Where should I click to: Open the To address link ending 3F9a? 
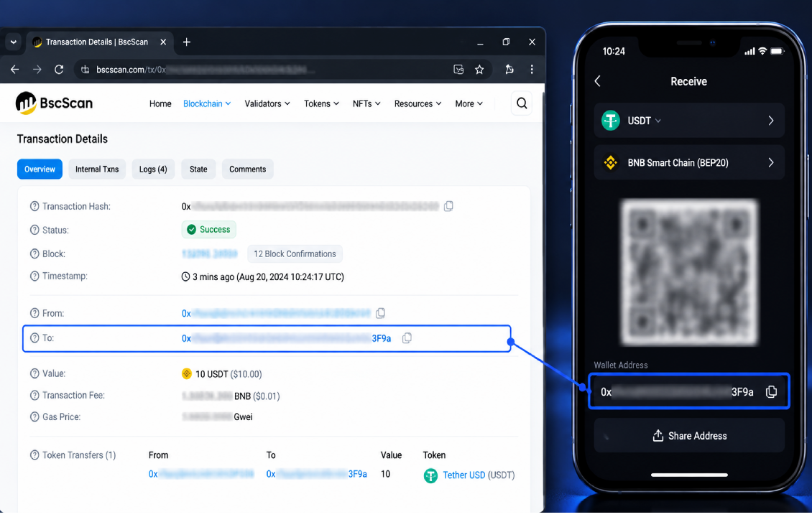(287, 338)
